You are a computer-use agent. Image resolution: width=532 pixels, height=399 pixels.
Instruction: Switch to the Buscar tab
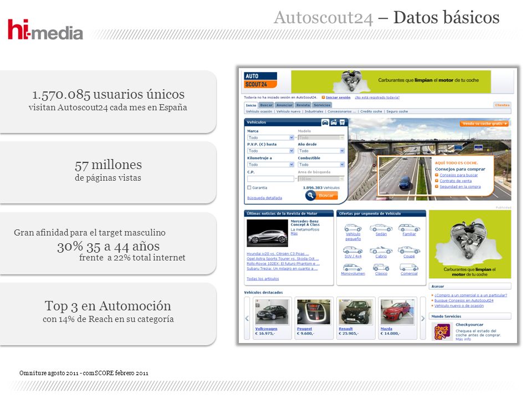point(267,105)
